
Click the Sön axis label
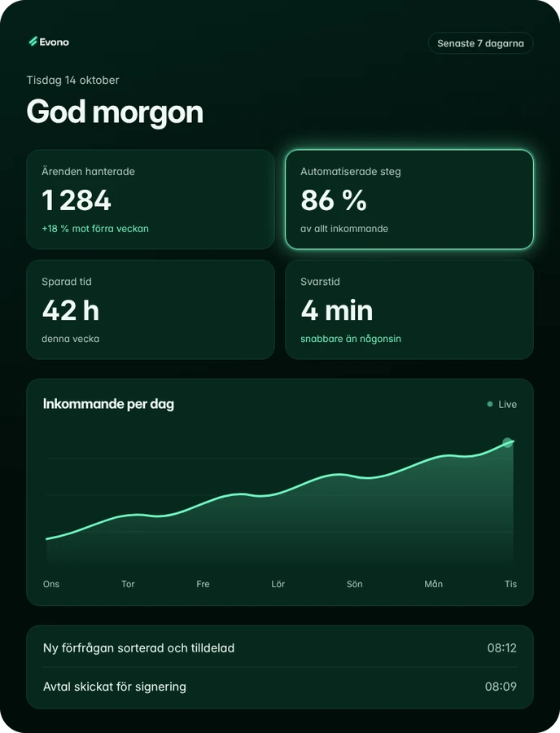(355, 584)
